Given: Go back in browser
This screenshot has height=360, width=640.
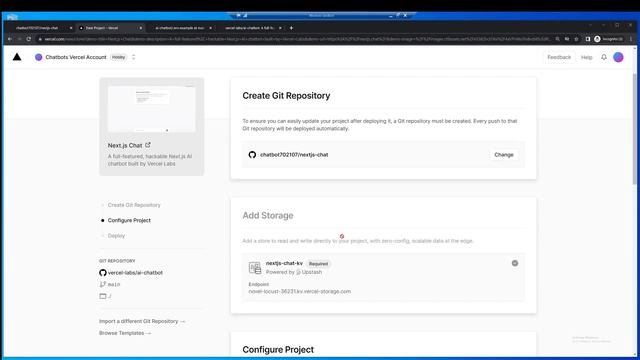Looking at the screenshot, I should pyautogui.click(x=10, y=39).
